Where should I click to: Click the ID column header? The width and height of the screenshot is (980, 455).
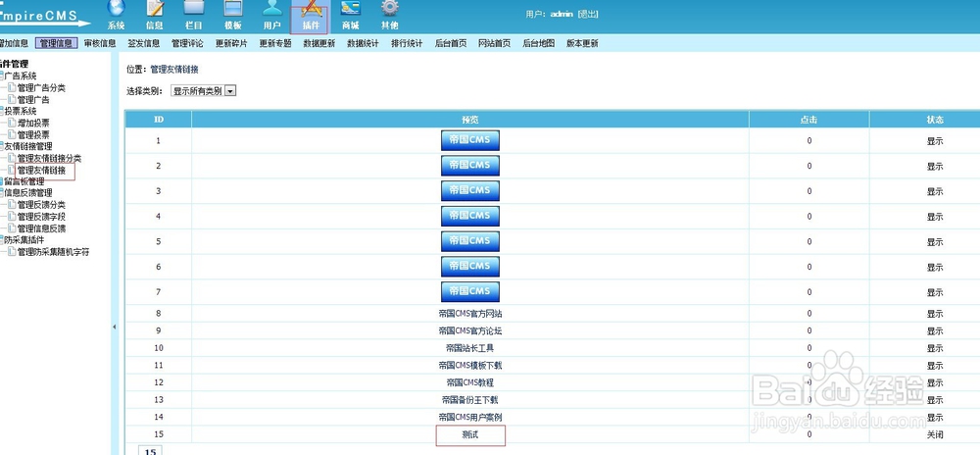[x=159, y=120]
